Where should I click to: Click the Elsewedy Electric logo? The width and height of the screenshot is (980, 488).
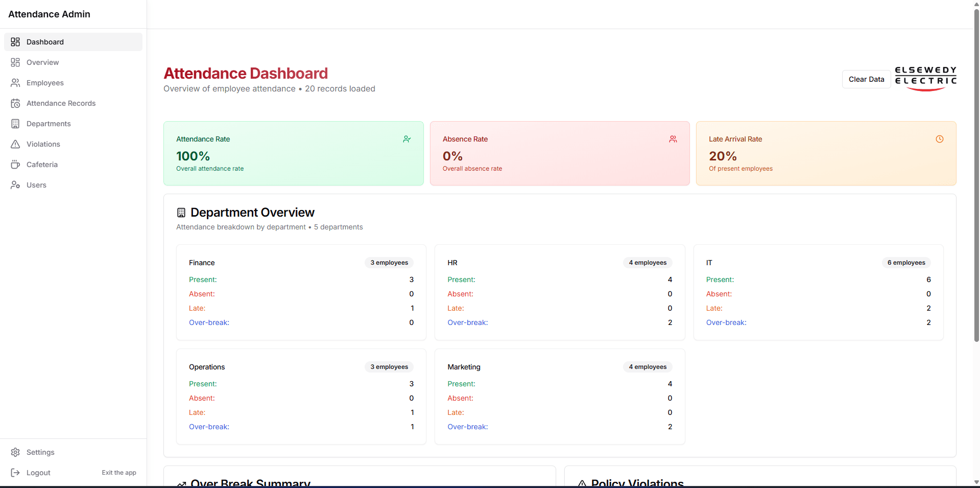[x=925, y=79]
